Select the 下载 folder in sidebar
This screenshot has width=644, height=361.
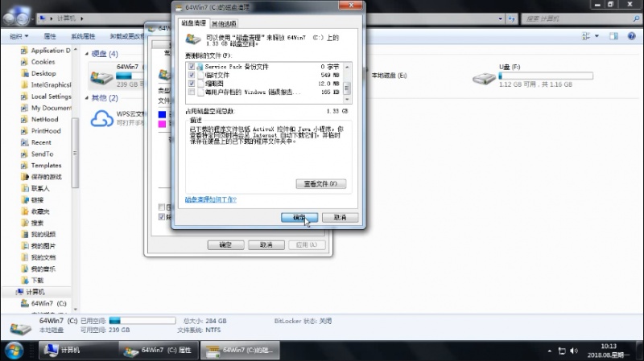tap(32, 280)
